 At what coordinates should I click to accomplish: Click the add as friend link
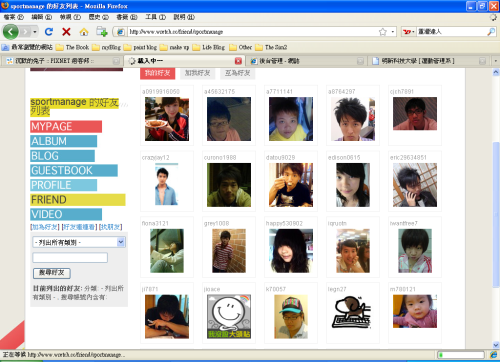pyautogui.click(x=45, y=227)
